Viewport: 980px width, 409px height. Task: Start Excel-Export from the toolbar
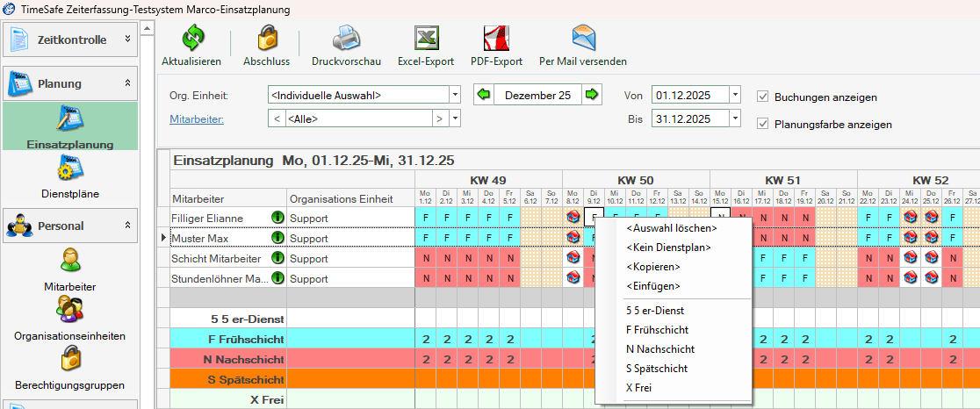click(426, 38)
